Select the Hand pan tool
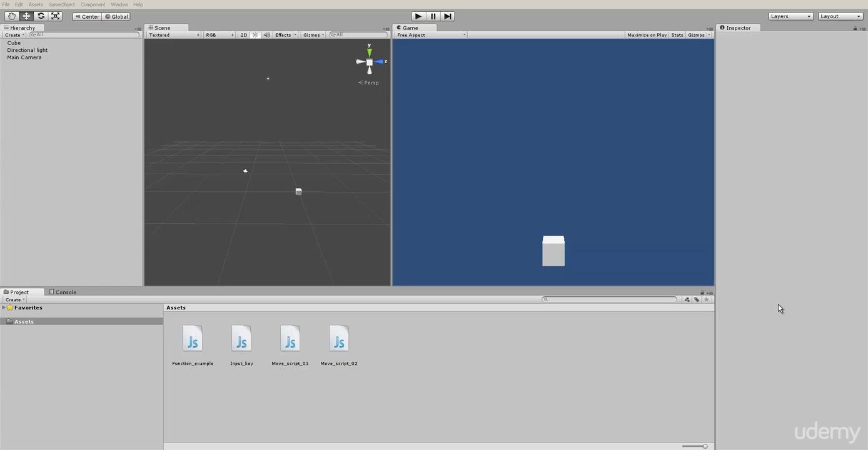 click(11, 16)
